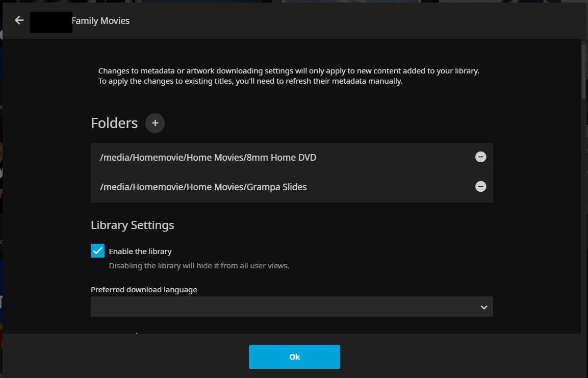The width and height of the screenshot is (588, 378).
Task: Click the 'Preferred download language' field label
Action: pyautogui.click(x=144, y=290)
